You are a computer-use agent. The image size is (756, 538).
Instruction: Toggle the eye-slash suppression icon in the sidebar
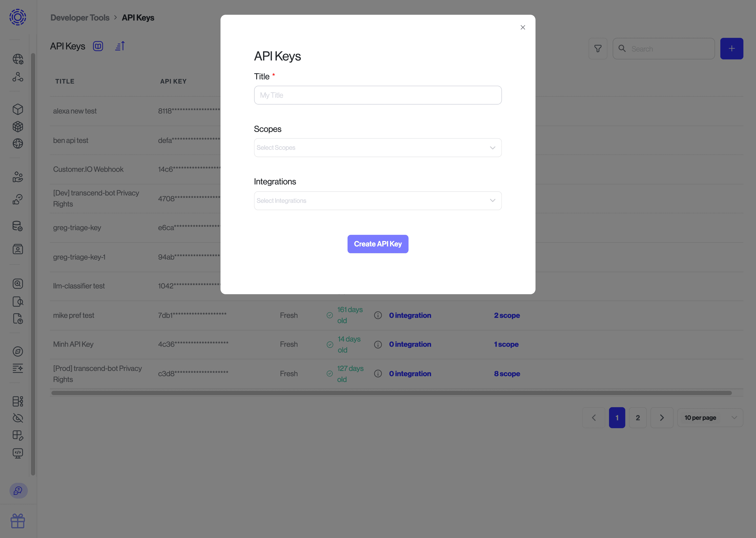point(18,418)
